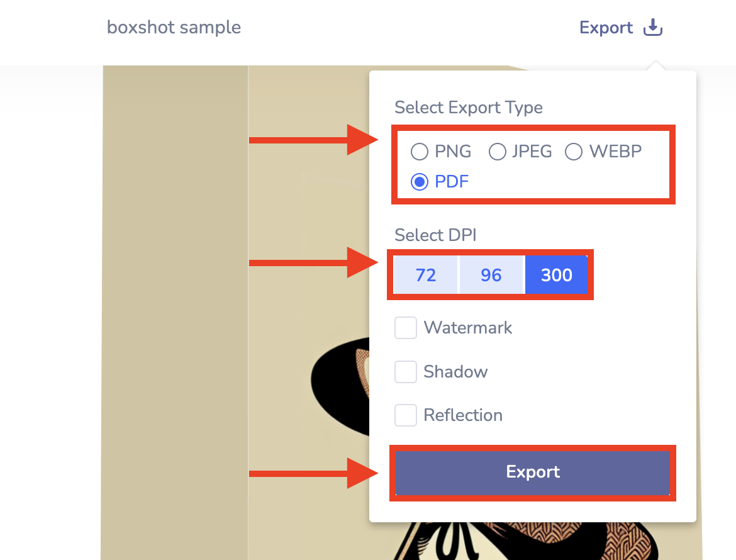This screenshot has height=560, width=736.
Task: Click the boxshot sample title
Action: tap(174, 27)
